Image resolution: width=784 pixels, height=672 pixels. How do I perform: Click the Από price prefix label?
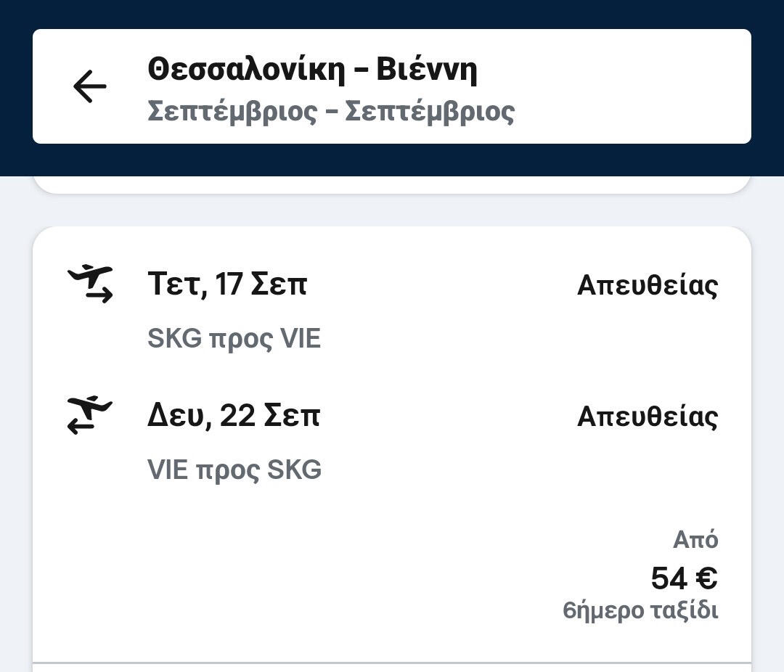pos(695,540)
